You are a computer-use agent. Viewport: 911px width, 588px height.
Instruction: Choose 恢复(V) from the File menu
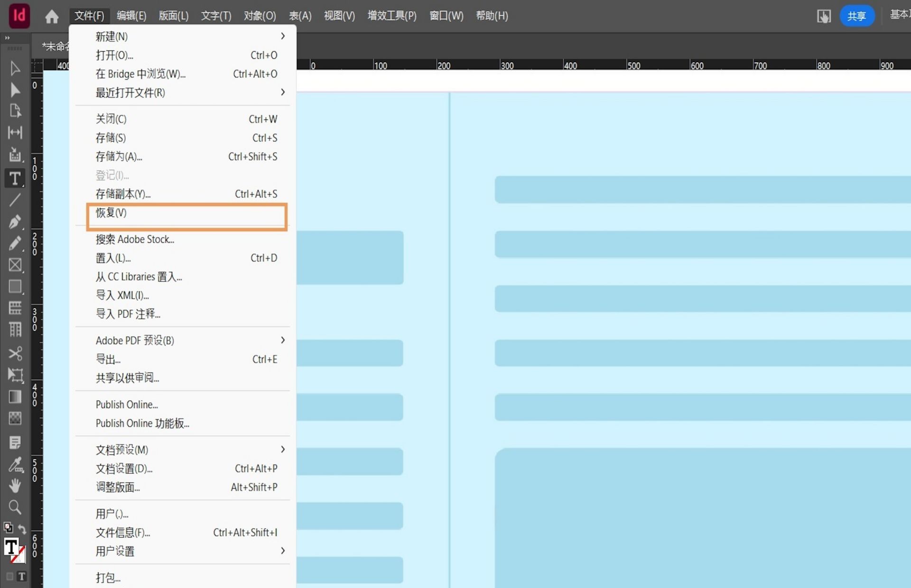coord(112,213)
